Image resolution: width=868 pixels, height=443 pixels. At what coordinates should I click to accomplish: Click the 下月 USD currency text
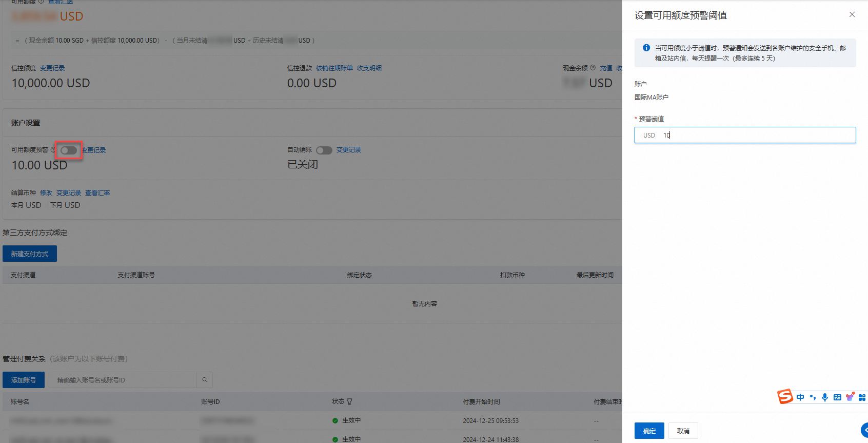[x=65, y=205]
